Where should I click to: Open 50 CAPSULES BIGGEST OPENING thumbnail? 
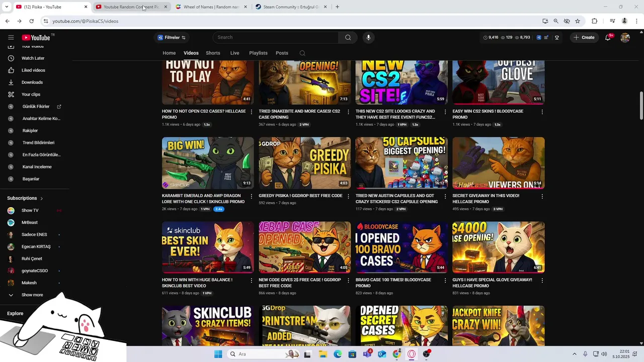point(401,163)
